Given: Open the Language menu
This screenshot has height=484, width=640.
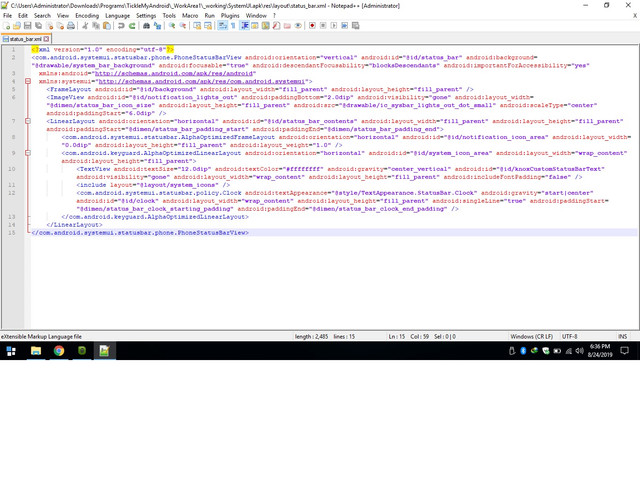Looking at the screenshot, I should point(118,16).
